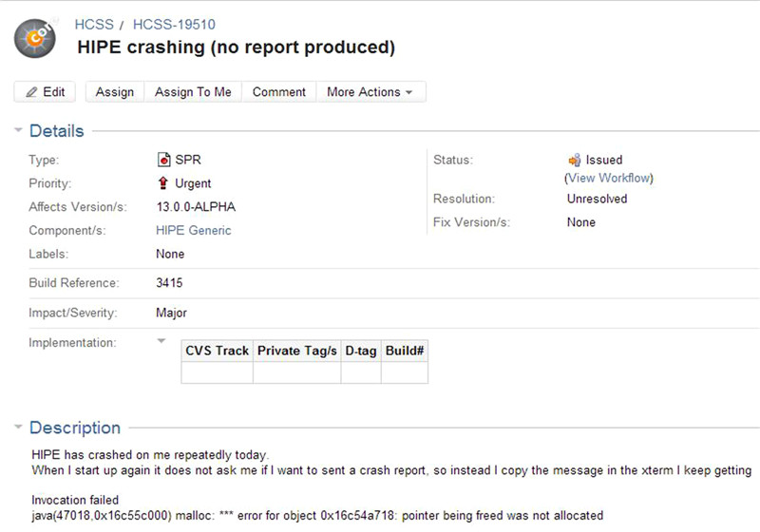Click the Issued status icon

pos(574,161)
